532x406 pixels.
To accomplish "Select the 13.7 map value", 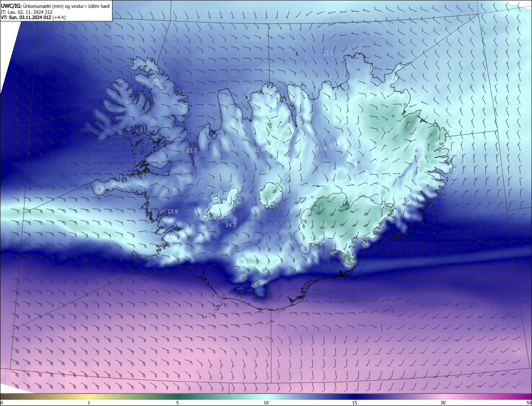I will [x=192, y=150].
